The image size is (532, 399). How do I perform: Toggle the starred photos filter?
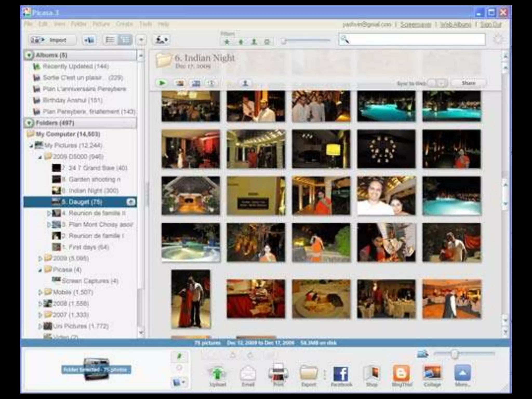tap(227, 41)
